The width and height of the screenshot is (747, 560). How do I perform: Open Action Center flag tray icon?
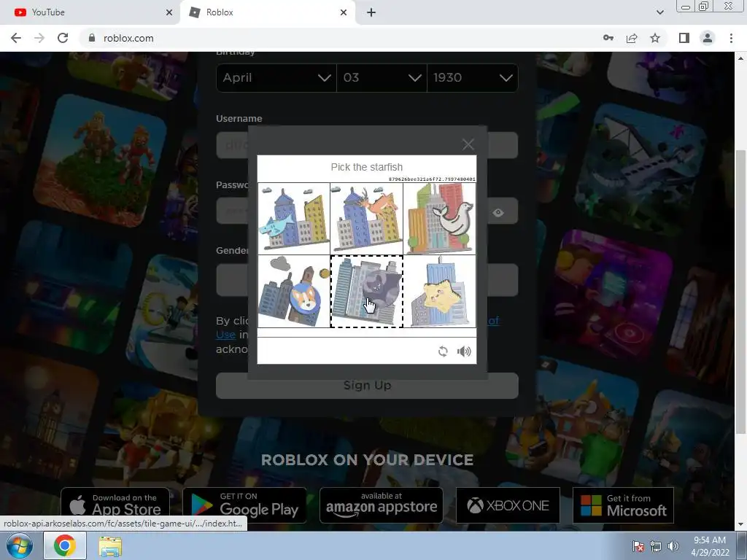point(638,546)
